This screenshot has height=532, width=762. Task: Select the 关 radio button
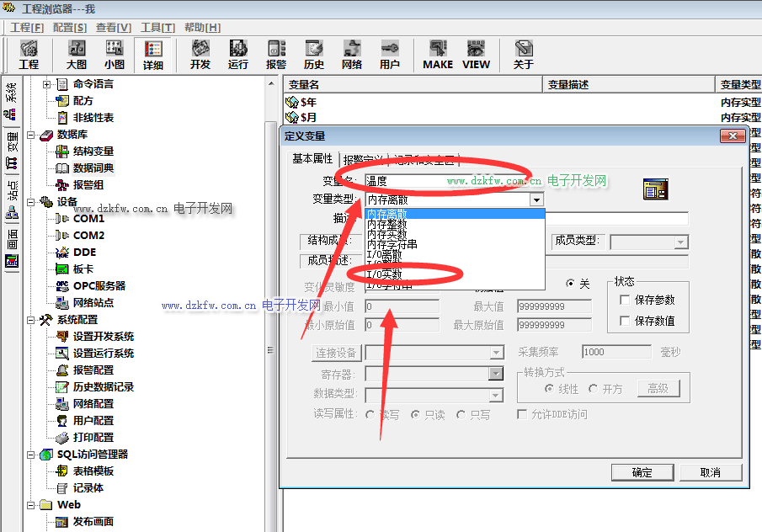coord(571,284)
